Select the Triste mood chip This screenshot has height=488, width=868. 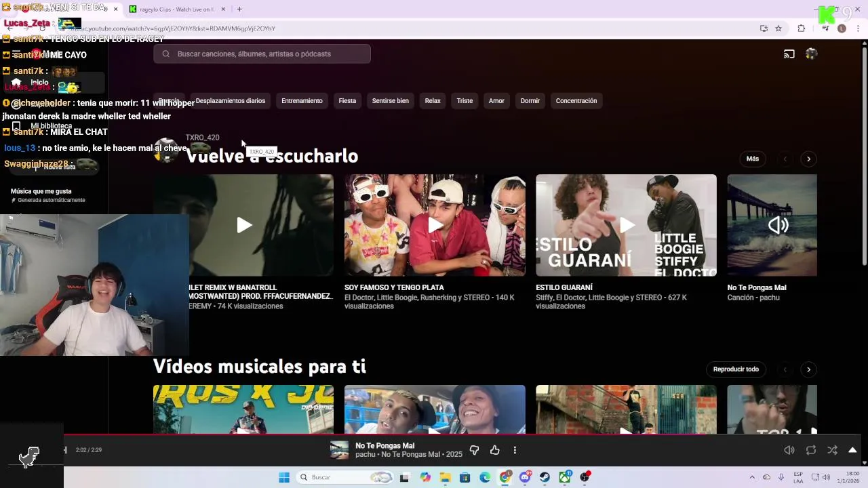coord(465,101)
